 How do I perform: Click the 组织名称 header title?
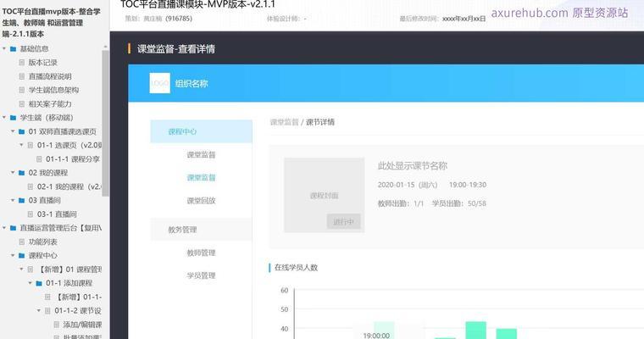tap(192, 83)
